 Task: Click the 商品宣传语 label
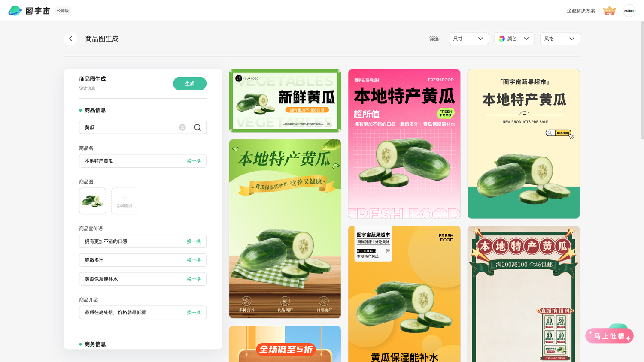(91, 229)
